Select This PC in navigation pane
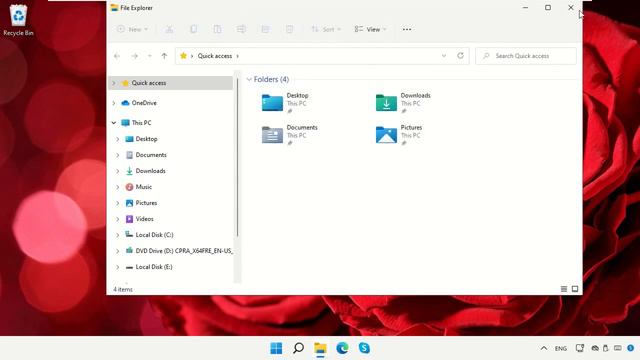Image resolution: width=640 pixels, height=360 pixels. [141, 122]
